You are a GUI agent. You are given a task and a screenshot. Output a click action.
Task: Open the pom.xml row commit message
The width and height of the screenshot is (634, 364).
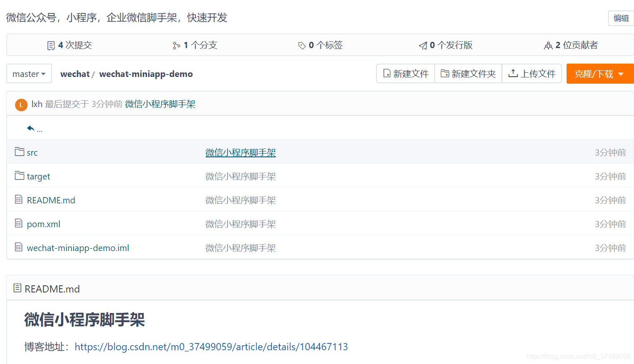[x=240, y=224]
